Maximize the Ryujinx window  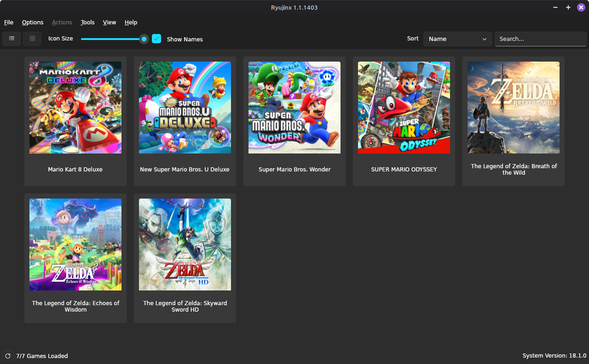(x=568, y=7)
